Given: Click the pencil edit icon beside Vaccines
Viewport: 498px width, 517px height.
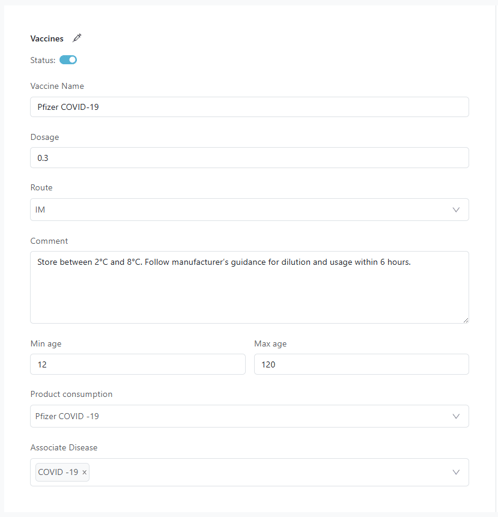Looking at the screenshot, I should click(x=77, y=38).
